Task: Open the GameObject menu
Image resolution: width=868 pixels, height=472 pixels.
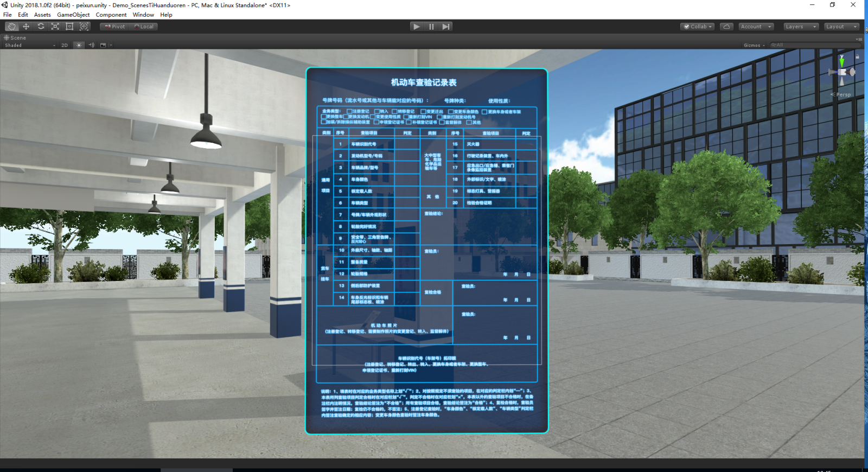Action: (x=73, y=15)
